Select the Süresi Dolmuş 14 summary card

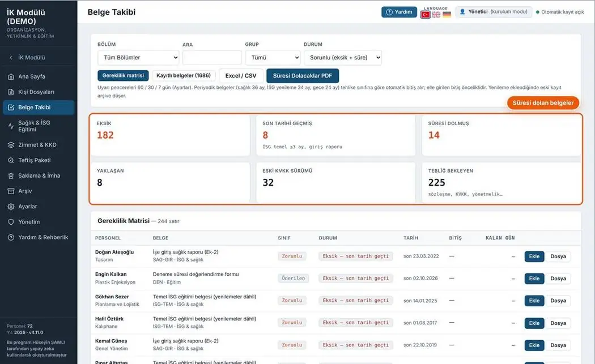(x=501, y=135)
